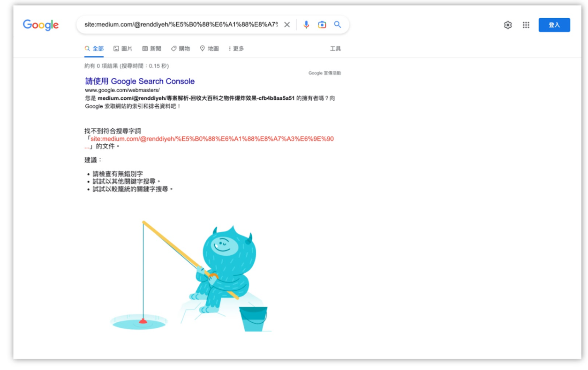Select the 全部 results tab

pos(94,49)
